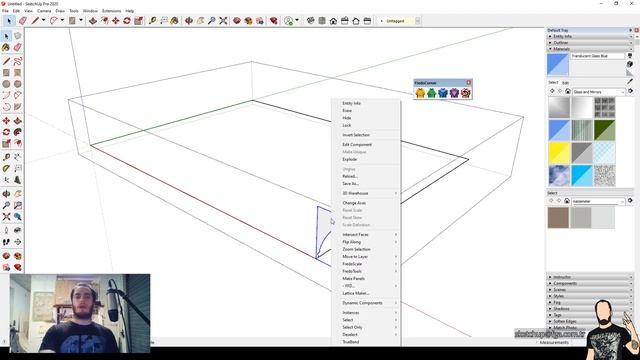Image resolution: width=640 pixels, height=360 pixels.
Task: Choose the Circle tool in left toolbar
Action: coord(6,84)
